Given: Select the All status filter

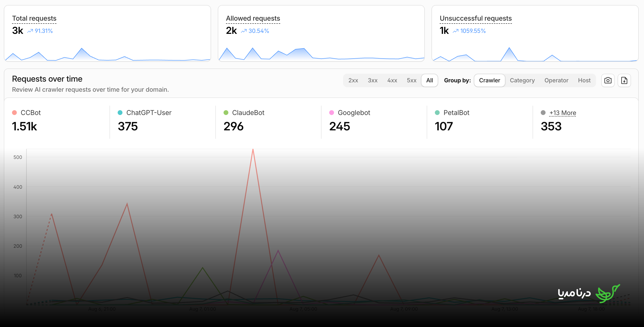Looking at the screenshot, I should point(430,80).
